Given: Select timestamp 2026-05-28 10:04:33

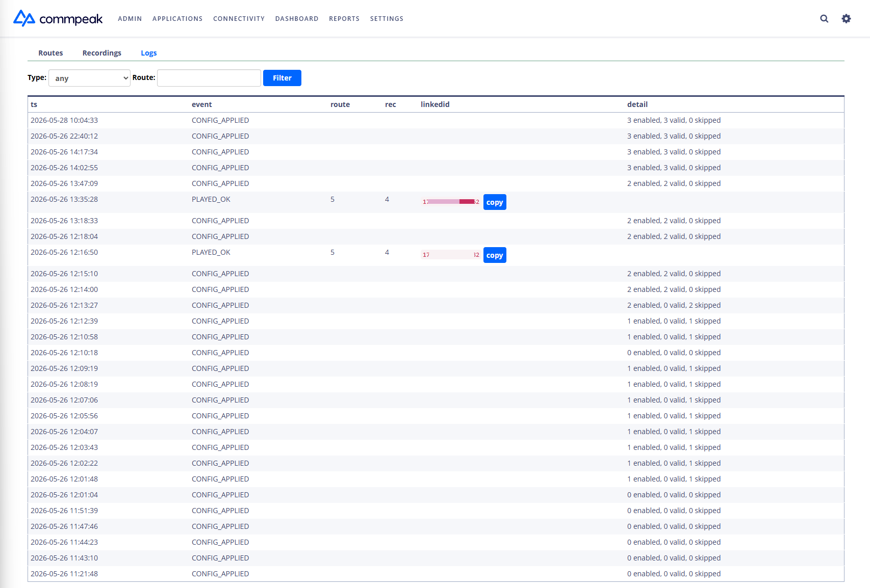Looking at the screenshot, I should tap(64, 120).
